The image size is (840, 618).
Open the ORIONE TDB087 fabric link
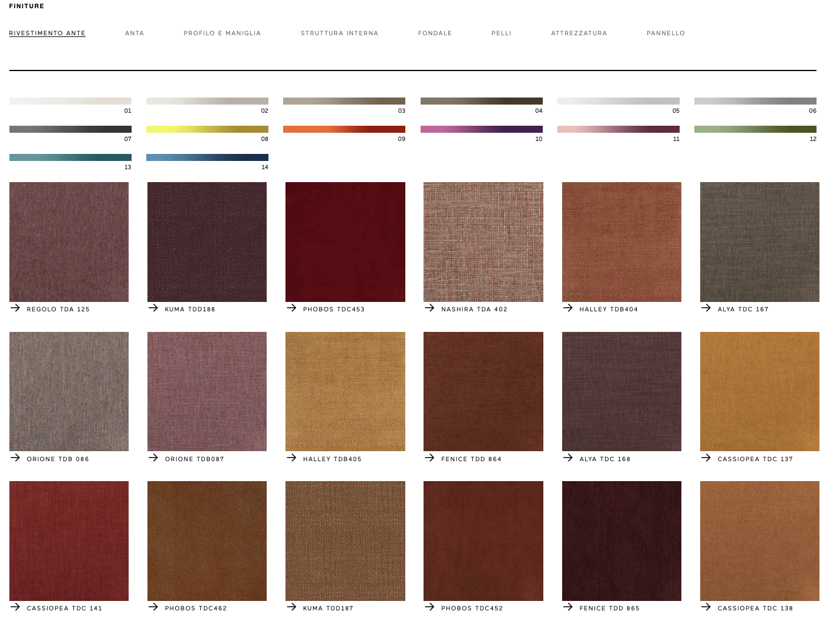(x=194, y=459)
